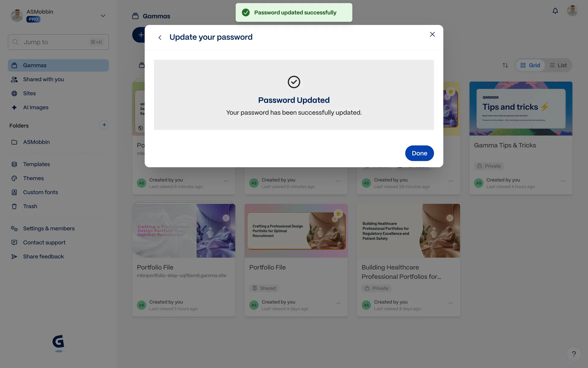
Task: Click the notifications bell icon
Action: 555,11
